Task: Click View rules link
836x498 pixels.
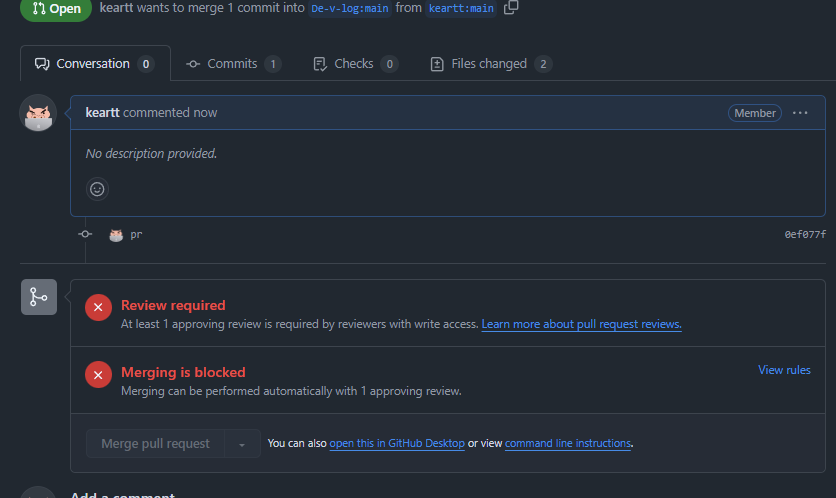Action: 784,370
